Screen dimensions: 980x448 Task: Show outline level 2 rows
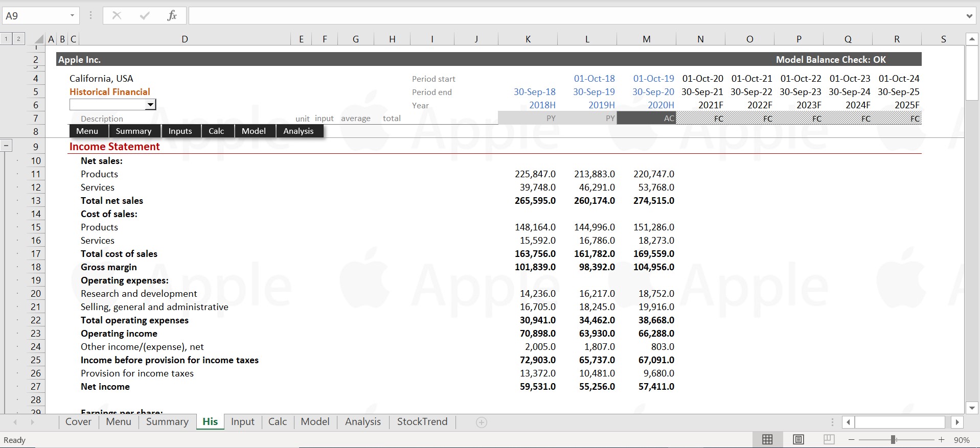tap(18, 39)
